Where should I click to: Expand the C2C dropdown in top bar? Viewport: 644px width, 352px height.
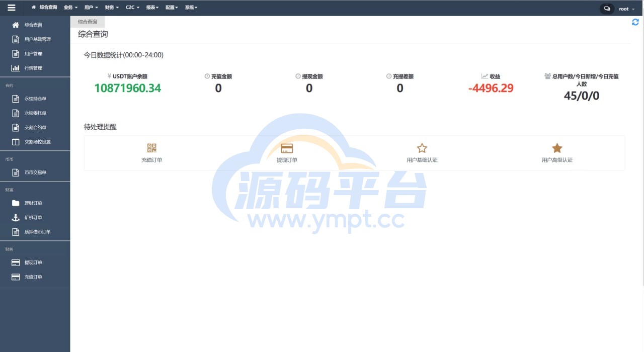coord(133,8)
